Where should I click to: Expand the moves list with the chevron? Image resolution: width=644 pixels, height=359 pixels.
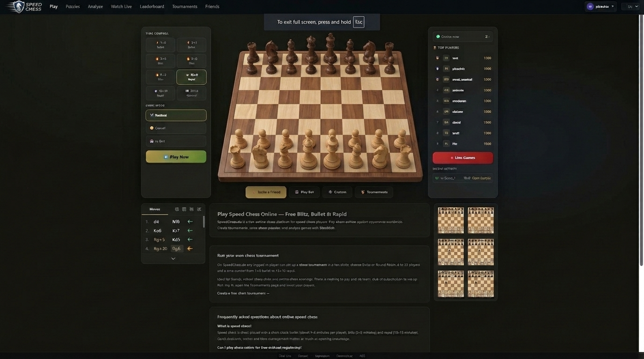point(173,258)
